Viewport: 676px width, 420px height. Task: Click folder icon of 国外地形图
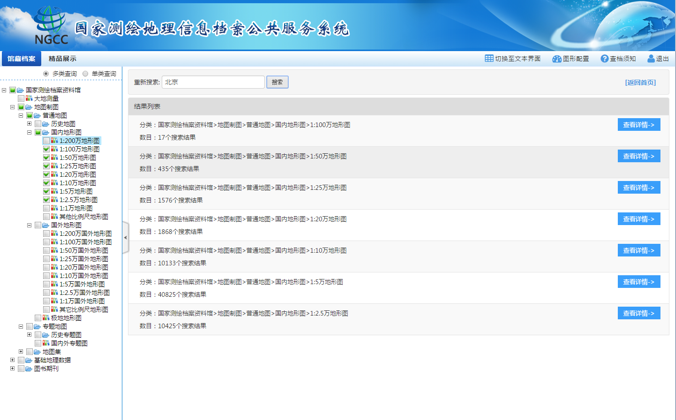coord(46,225)
